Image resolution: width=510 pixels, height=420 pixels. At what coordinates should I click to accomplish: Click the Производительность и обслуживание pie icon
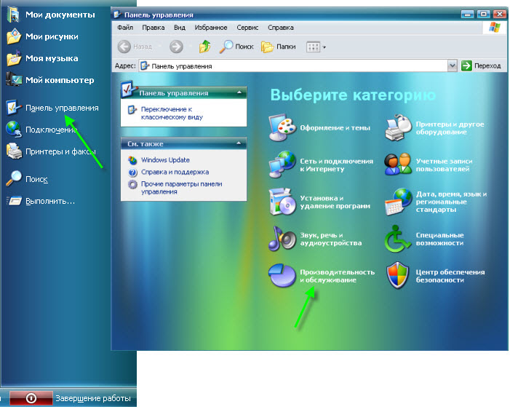(x=282, y=276)
